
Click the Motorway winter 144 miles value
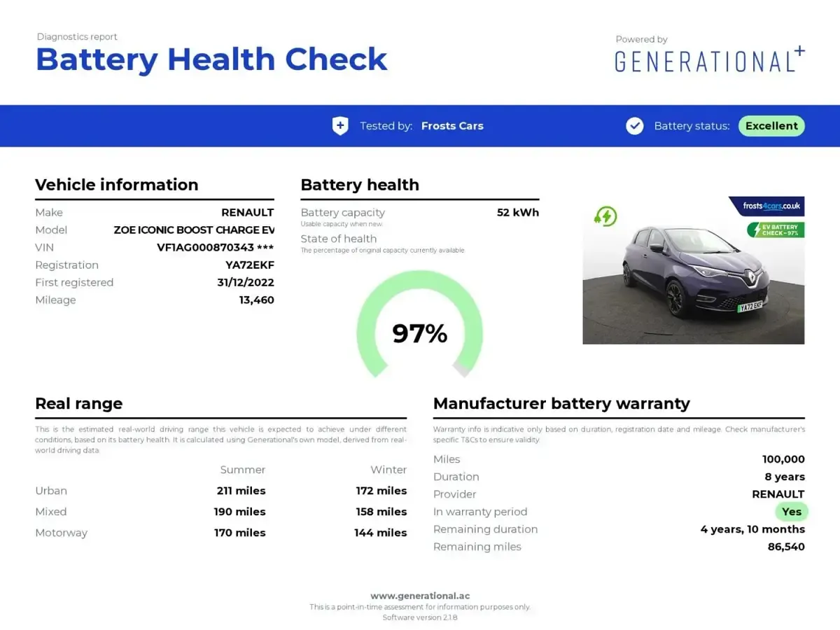tap(381, 533)
